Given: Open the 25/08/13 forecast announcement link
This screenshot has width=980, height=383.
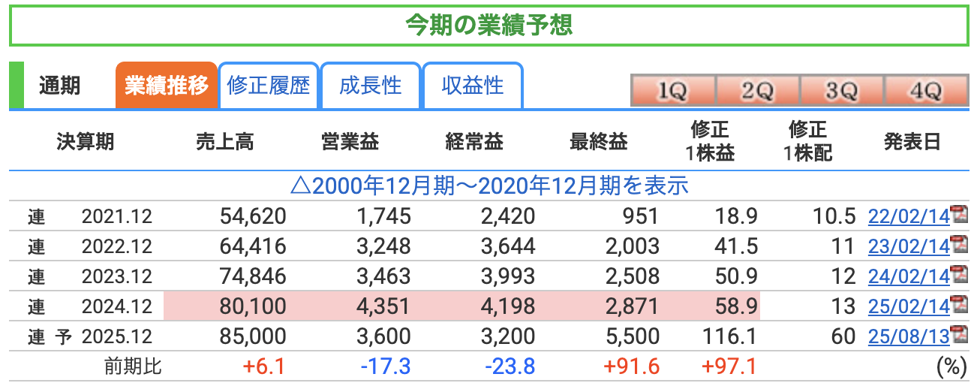Looking at the screenshot, I should point(909,336).
